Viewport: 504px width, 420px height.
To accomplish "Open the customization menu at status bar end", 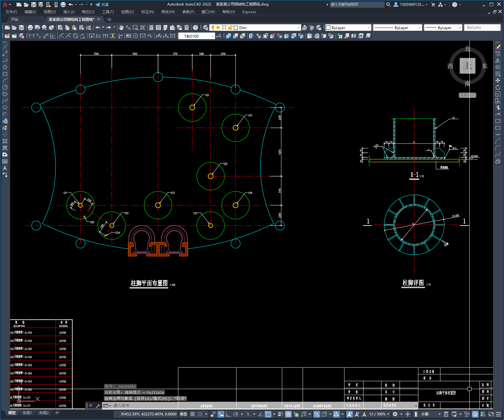I will pyautogui.click(x=498, y=414).
